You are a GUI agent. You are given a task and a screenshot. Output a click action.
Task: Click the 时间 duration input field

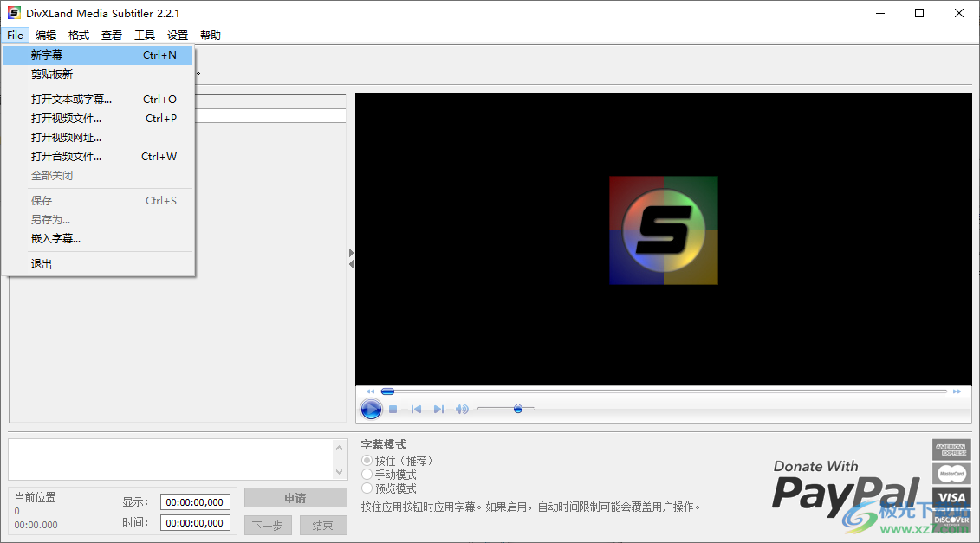195,523
